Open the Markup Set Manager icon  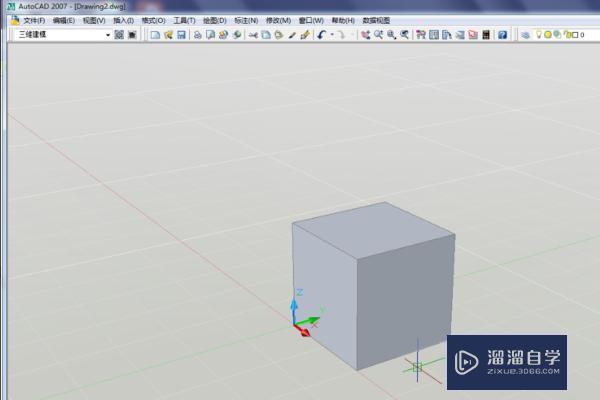coord(473,35)
